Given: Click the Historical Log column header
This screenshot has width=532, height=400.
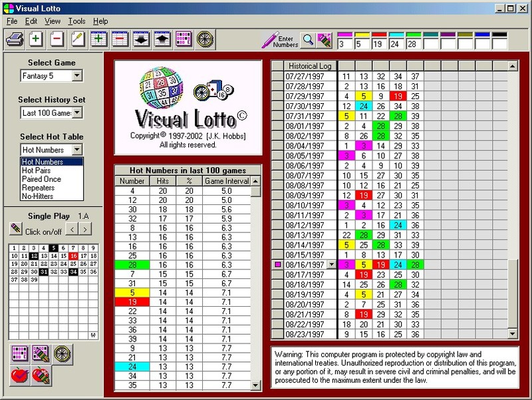Looking at the screenshot, I should (310, 66).
